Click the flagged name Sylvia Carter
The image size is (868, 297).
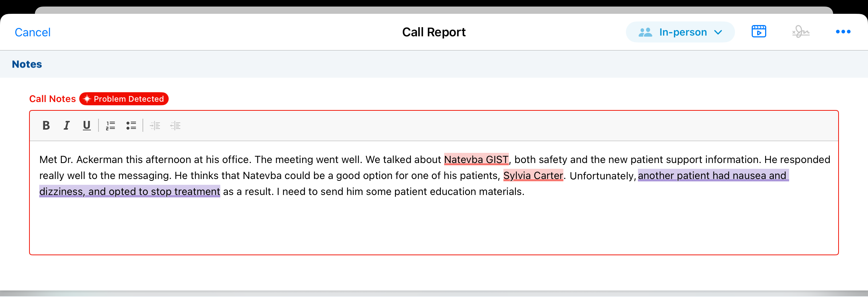533,176
